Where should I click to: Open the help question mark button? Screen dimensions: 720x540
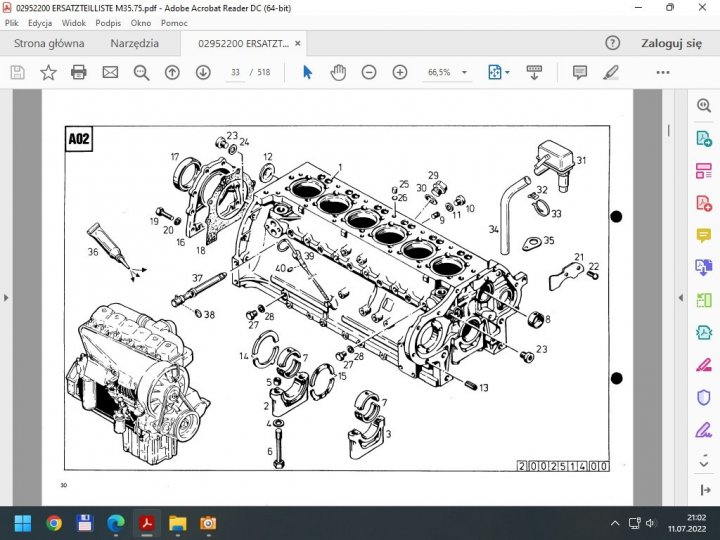point(614,44)
